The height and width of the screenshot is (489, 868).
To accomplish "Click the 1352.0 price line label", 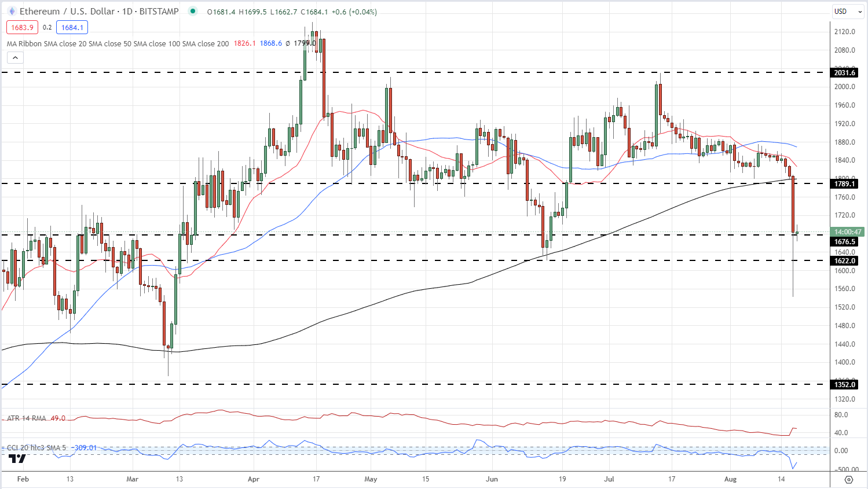I will (845, 384).
